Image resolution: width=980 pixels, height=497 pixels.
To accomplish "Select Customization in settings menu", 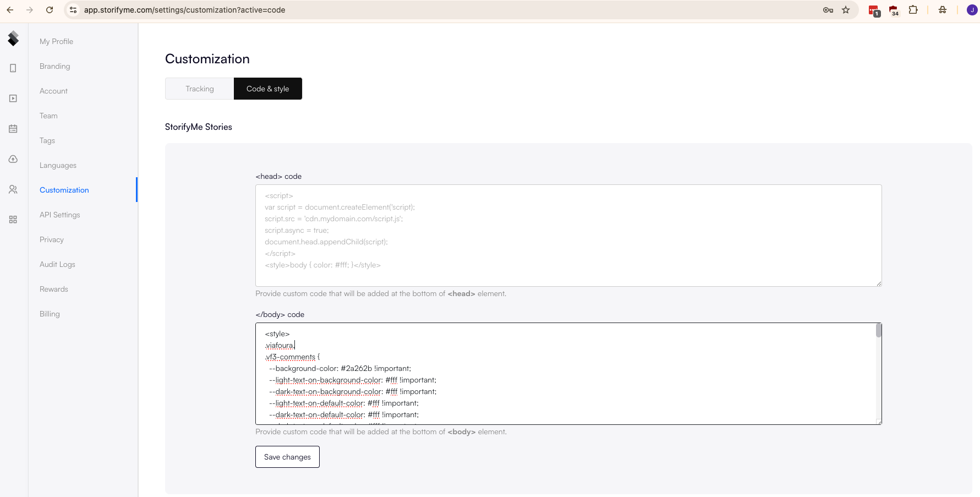I will pyautogui.click(x=64, y=190).
